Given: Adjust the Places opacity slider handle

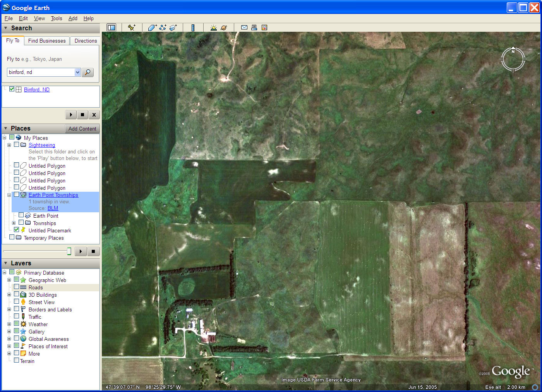Looking at the screenshot, I should pos(69,251).
